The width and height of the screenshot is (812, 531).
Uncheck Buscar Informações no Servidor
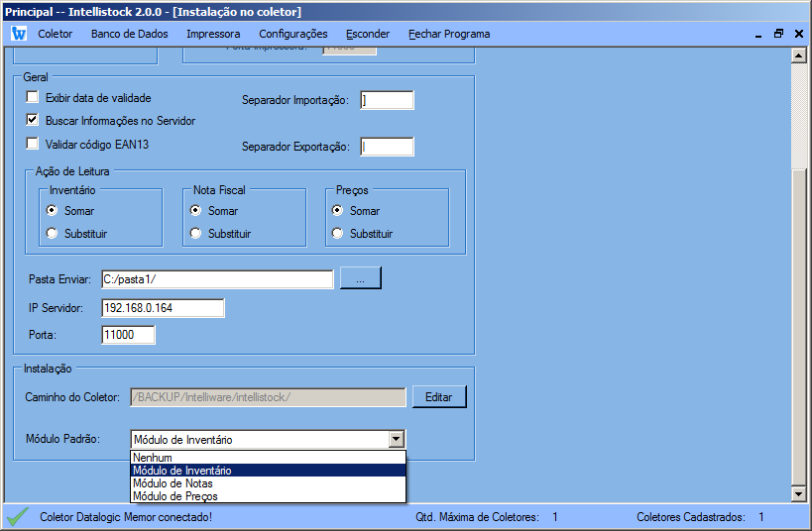point(32,120)
